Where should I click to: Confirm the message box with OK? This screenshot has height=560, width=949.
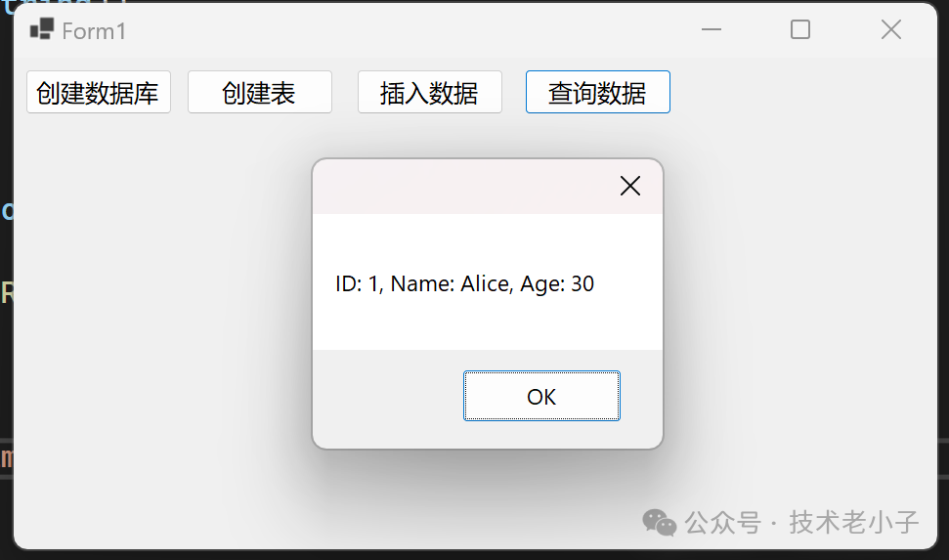coord(541,396)
